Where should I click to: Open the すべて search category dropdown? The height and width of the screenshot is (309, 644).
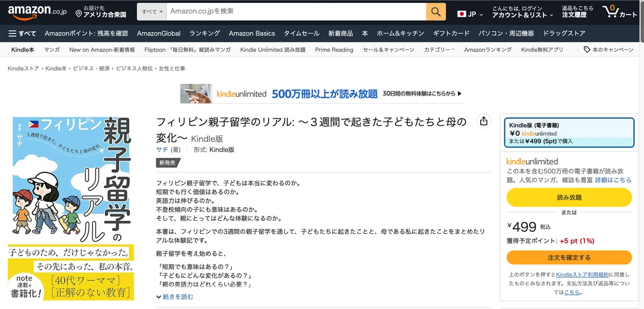coord(152,12)
